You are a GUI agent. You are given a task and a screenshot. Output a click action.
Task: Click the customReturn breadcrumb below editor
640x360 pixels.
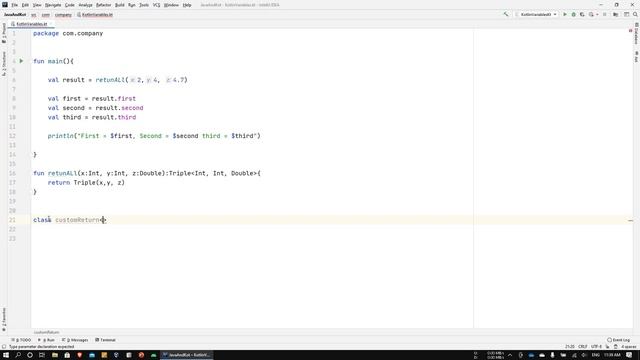(46, 332)
